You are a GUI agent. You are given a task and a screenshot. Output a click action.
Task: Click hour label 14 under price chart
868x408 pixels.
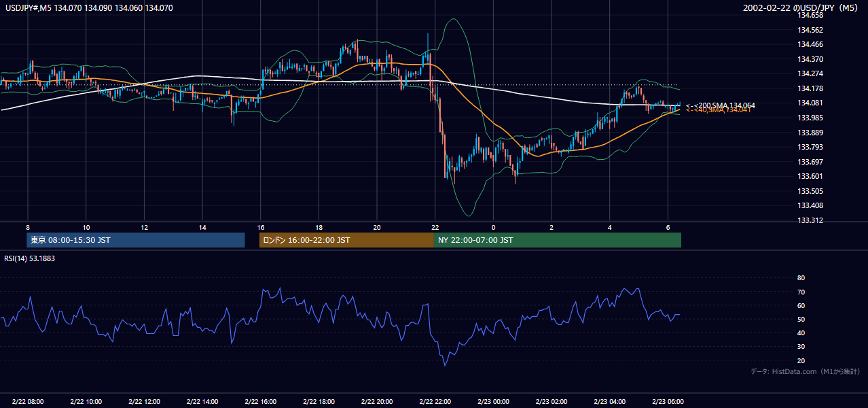tap(202, 227)
